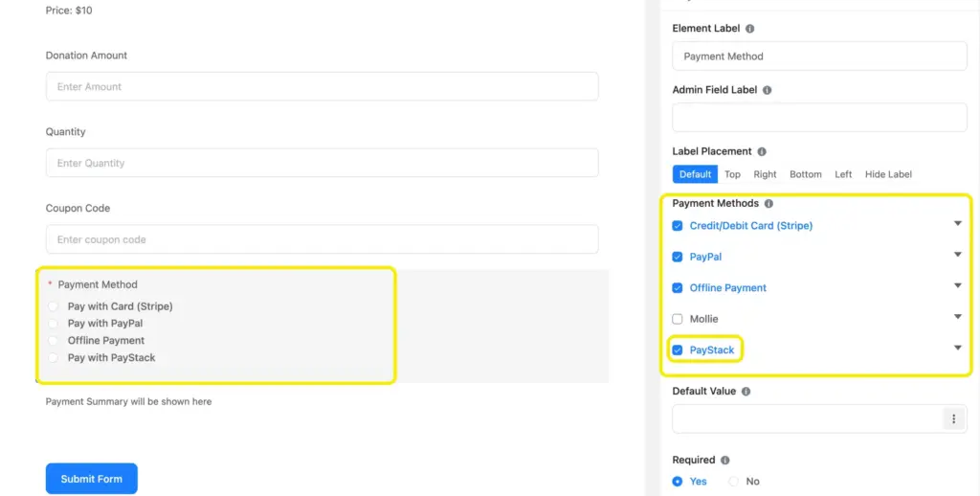980x496 pixels.
Task: Select Bottom label placement
Action: click(806, 174)
